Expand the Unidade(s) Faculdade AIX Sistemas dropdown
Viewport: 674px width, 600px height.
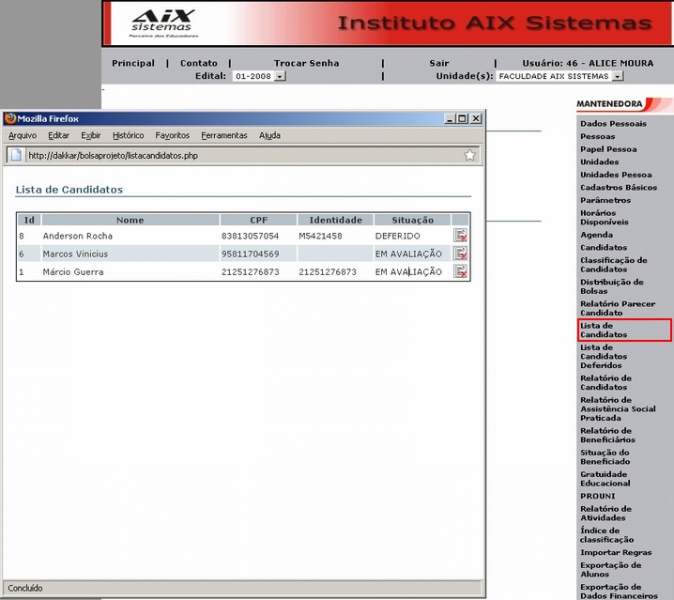(617, 76)
